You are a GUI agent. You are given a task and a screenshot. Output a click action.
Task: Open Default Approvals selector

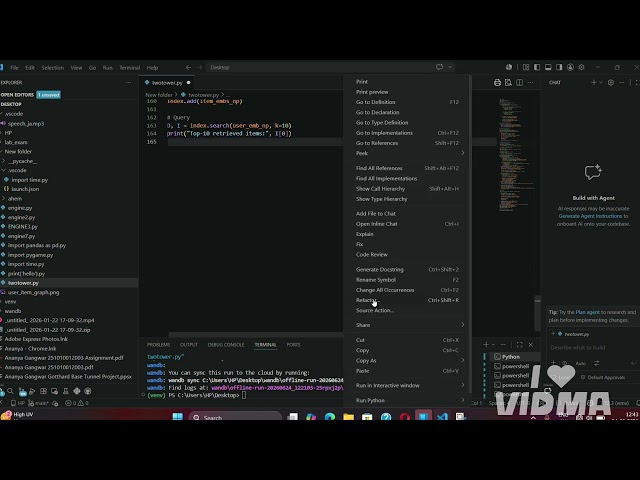(x=604, y=378)
